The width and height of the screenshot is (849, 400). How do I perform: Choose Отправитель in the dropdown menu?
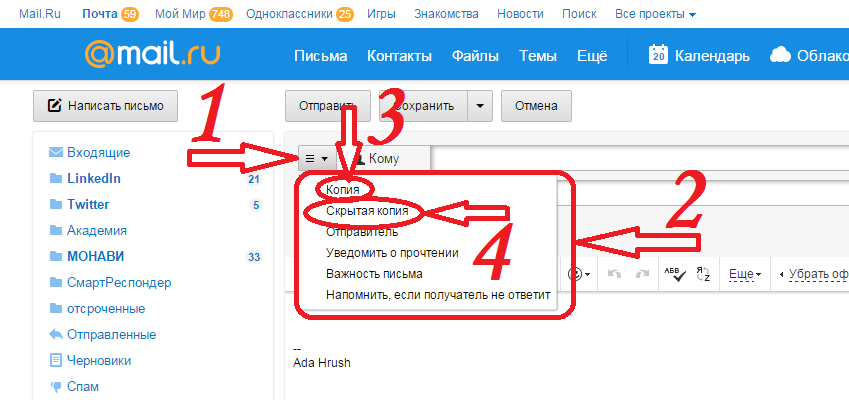click(x=362, y=232)
